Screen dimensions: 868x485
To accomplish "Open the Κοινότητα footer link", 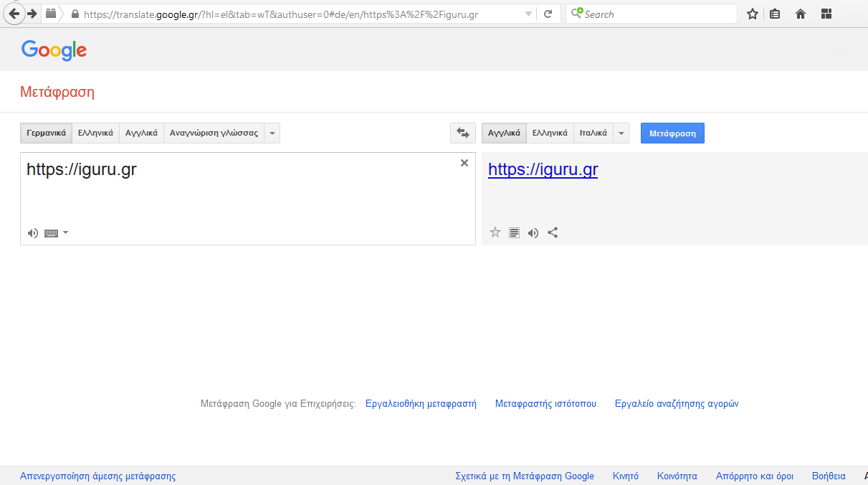I will [677, 476].
